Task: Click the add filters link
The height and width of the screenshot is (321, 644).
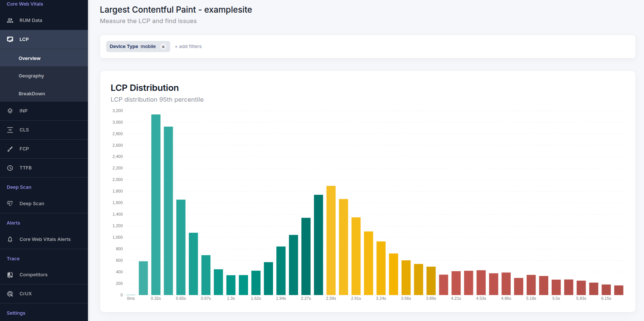Action: (x=188, y=47)
